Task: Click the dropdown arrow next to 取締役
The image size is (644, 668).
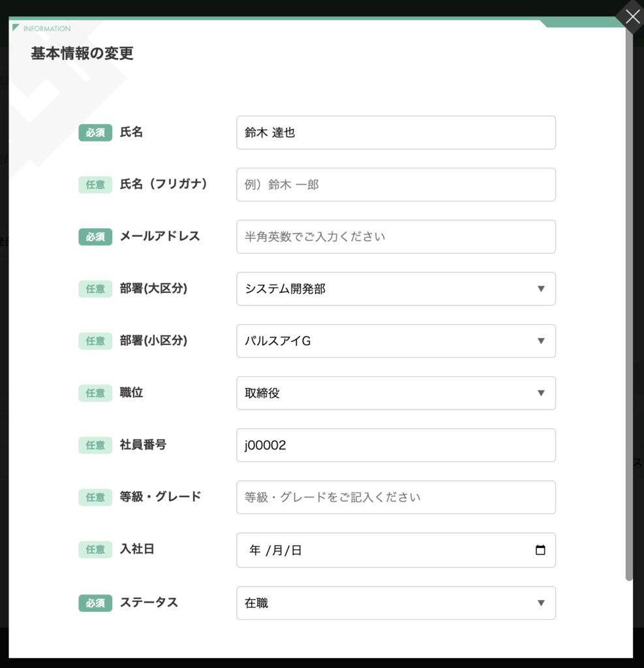Action: 541,393
